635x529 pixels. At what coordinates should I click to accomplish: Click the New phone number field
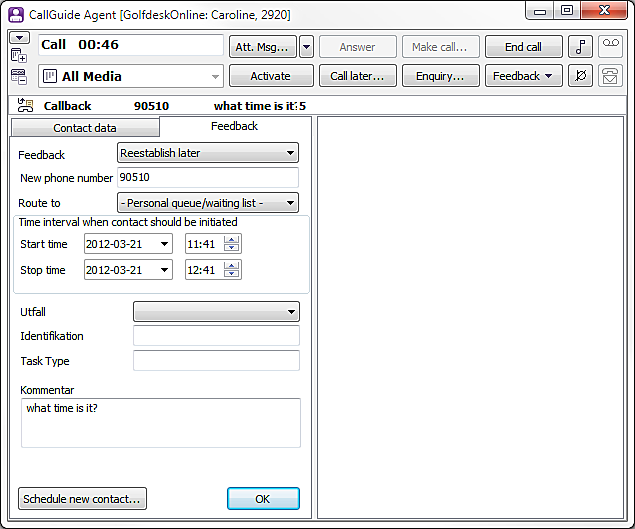click(x=207, y=178)
